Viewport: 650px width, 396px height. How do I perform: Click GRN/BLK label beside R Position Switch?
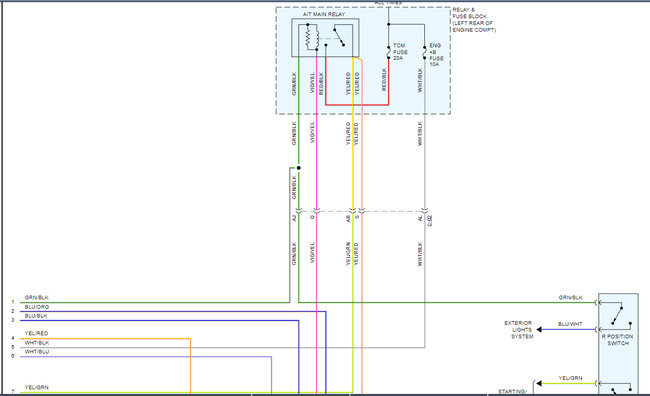570,298
